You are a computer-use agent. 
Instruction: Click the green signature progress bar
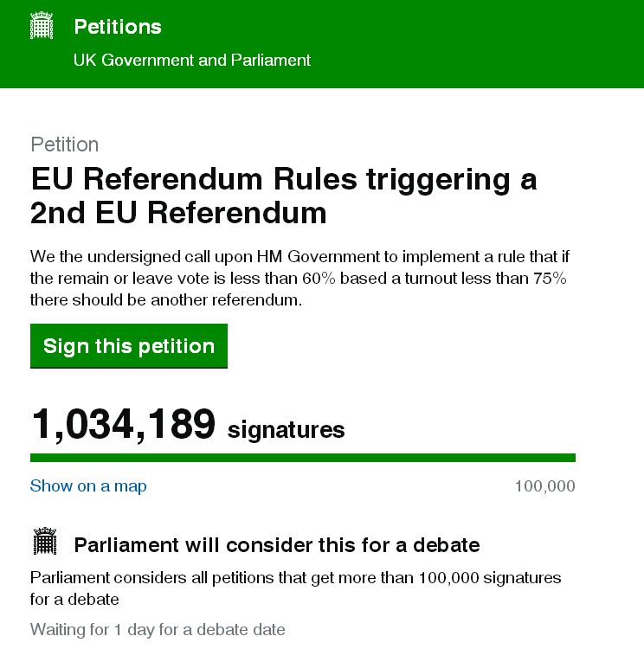click(302, 457)
